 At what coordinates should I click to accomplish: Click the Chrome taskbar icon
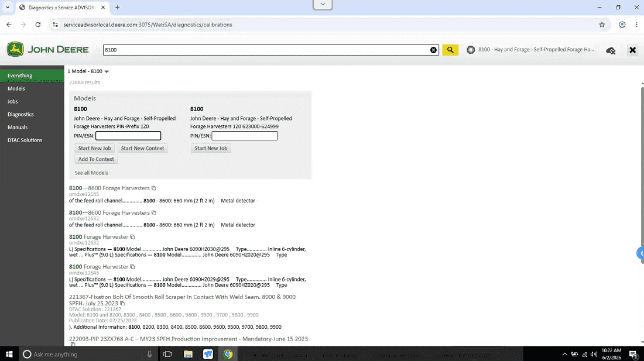pyautogui.click(x=228, y=354)
